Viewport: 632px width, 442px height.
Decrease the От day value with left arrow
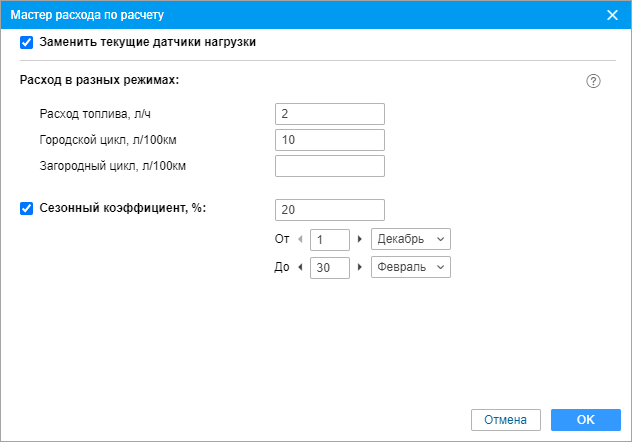pos(301,240)
